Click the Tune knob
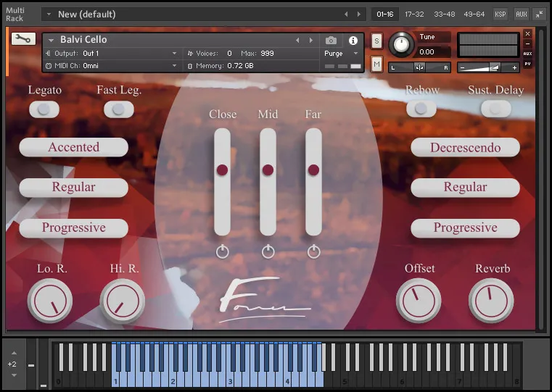Screen dimensions: 552x392 point(401,44)
